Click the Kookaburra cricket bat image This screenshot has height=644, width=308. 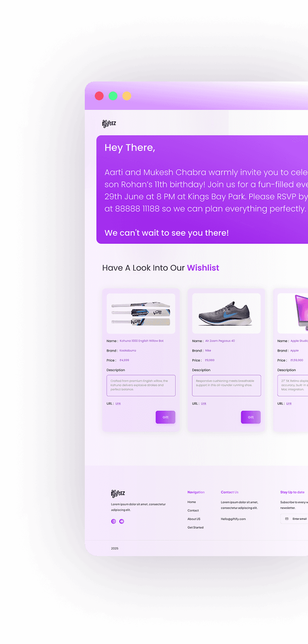pyautogui.click(x=141, y=314)
